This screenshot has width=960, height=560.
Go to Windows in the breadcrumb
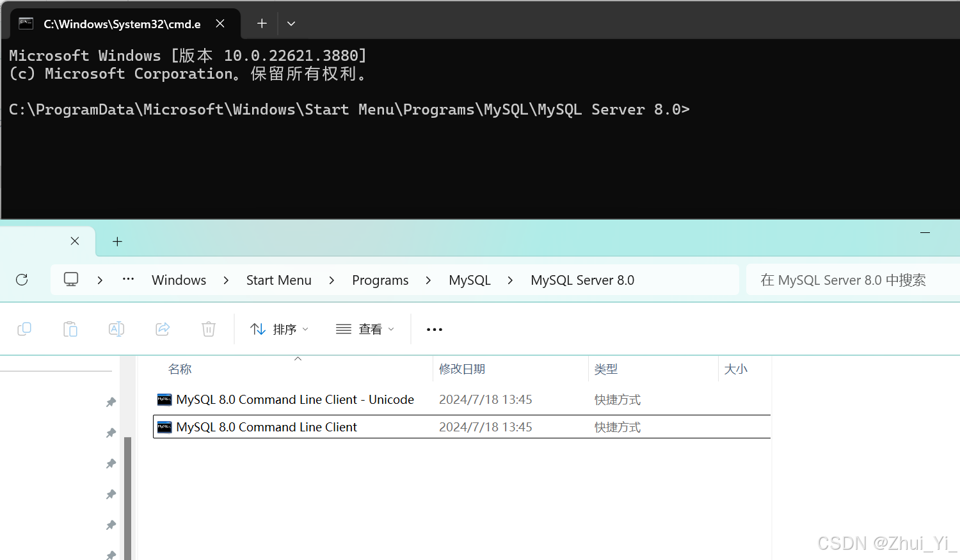pyautogui.click(x=179, y=280)
